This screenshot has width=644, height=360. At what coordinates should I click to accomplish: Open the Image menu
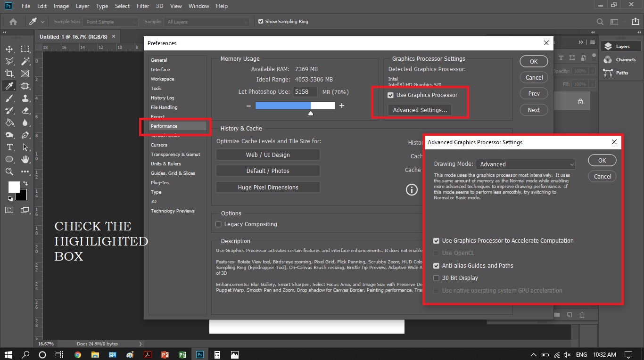tap(61, 6)
